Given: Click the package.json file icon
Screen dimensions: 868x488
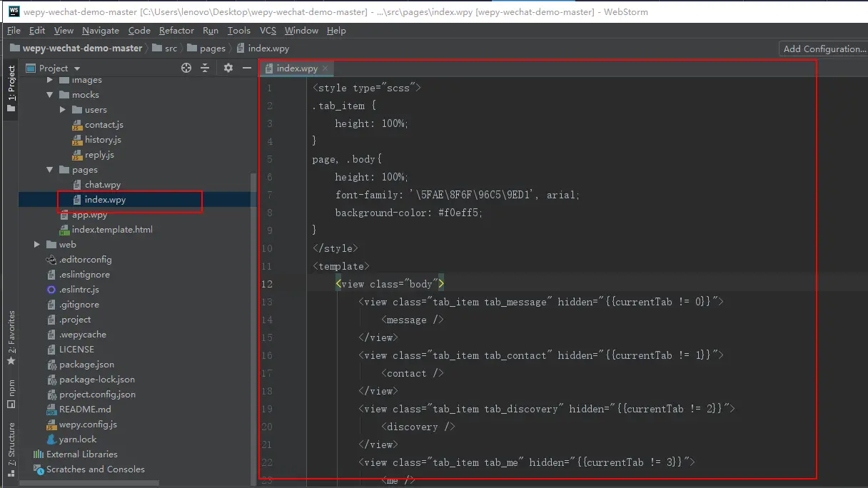Looking at the screenshot, I should point(51,365).
